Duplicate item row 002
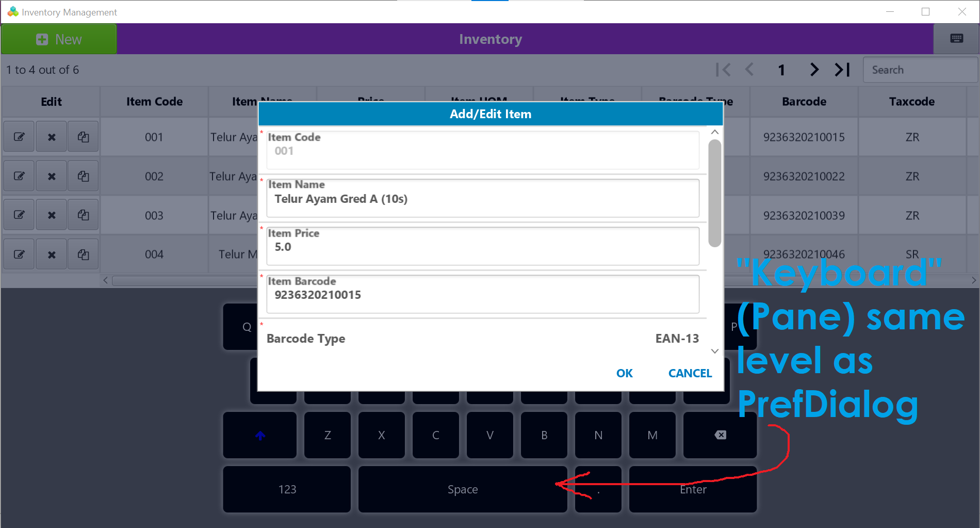 click(x=83, y=176)
